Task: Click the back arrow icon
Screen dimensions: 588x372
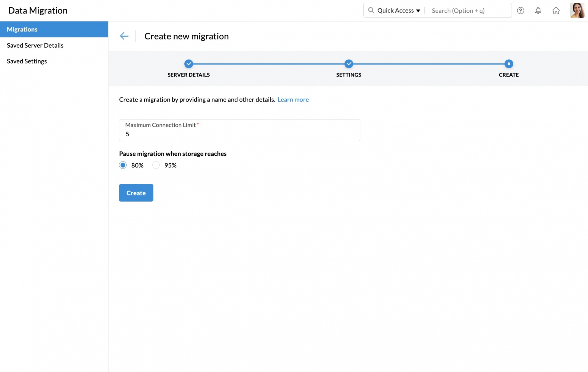Action: [124, 36]
